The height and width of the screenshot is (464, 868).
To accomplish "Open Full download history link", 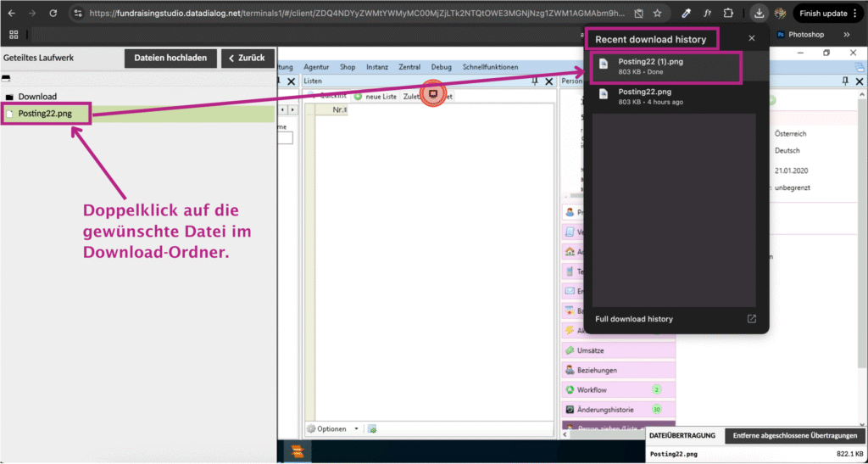I will coord(634,319).
